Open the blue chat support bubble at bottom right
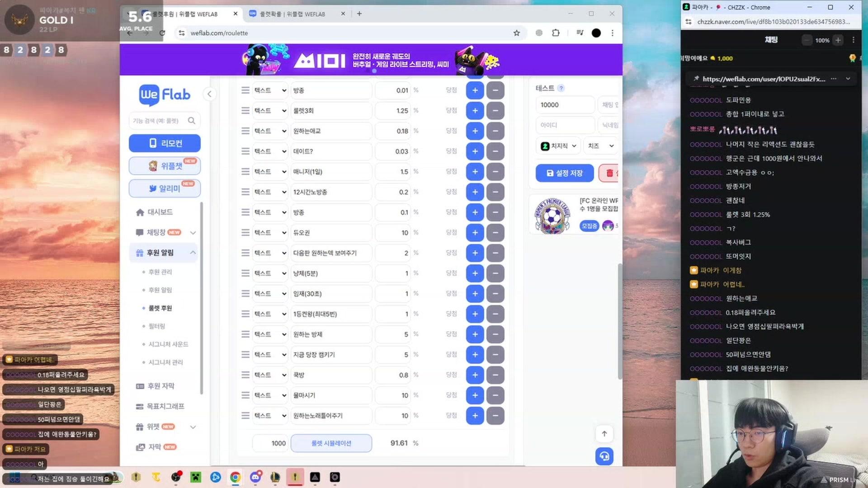Image resolution: width=868 pixels, height=488 pixels. [604, 456]
